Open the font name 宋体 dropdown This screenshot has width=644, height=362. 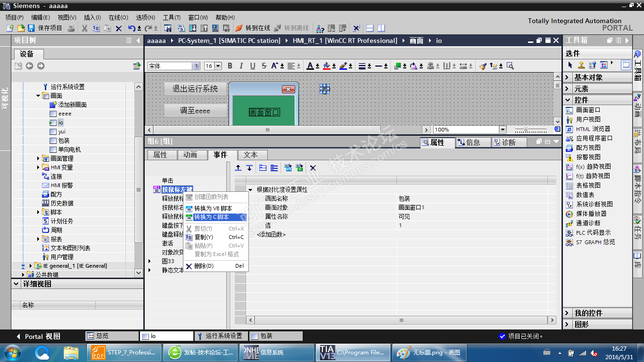196,66
